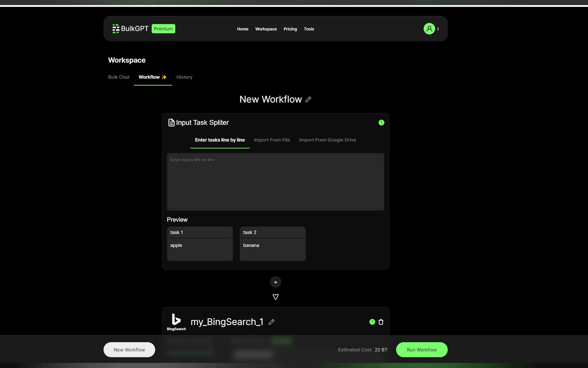Click the Run Workflow button
Viewport: 588px width, 368px height.
422,349
